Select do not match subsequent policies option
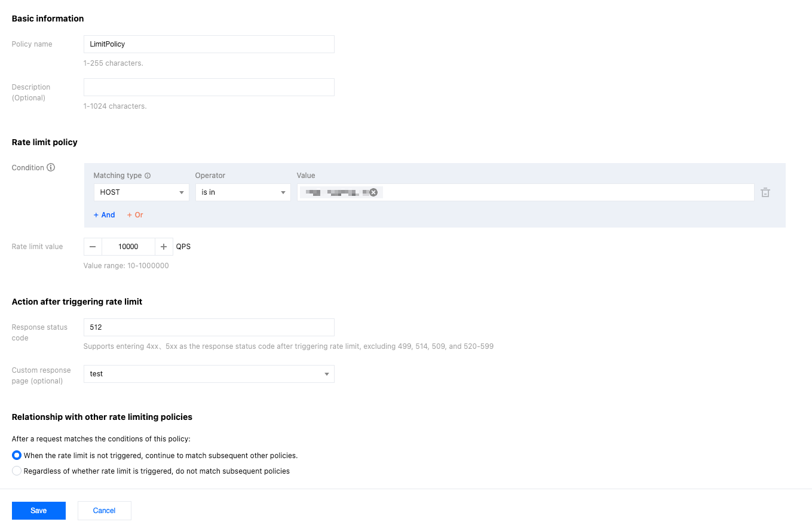 coord(17,471)
